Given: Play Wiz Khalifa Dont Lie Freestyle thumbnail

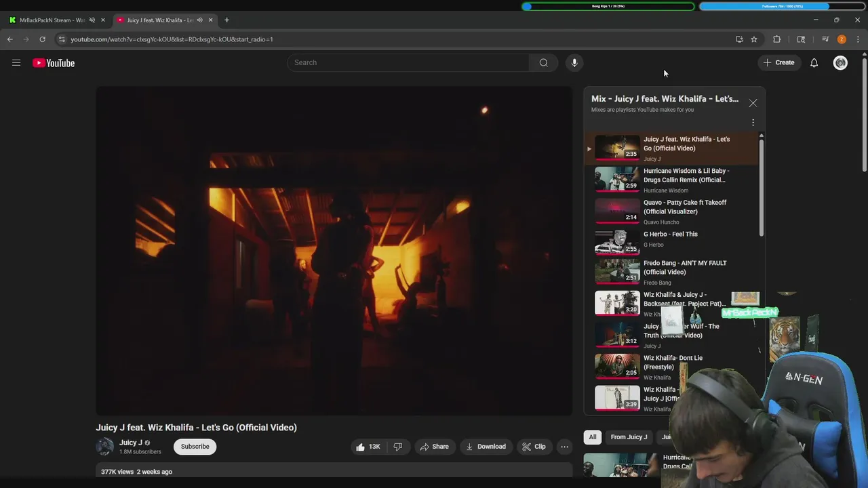Looking at the screenshot, I should [617, 366].
